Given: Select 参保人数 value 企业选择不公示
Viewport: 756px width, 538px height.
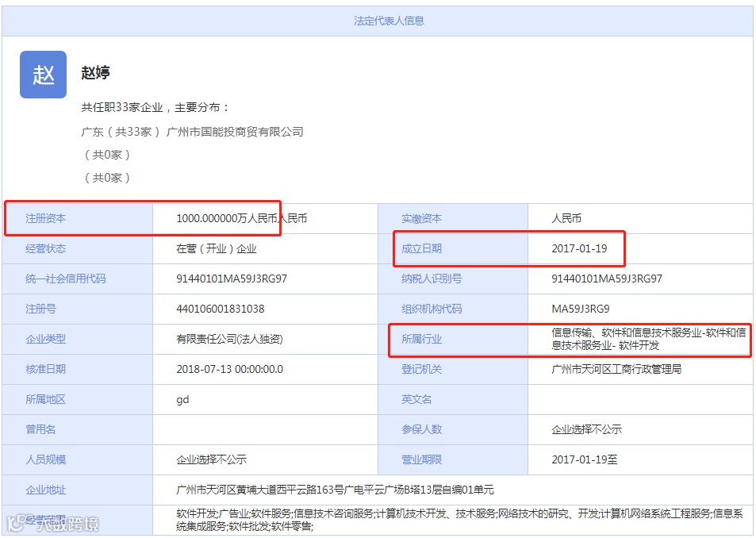Looking at the screenshot, I should pos(586,429).
